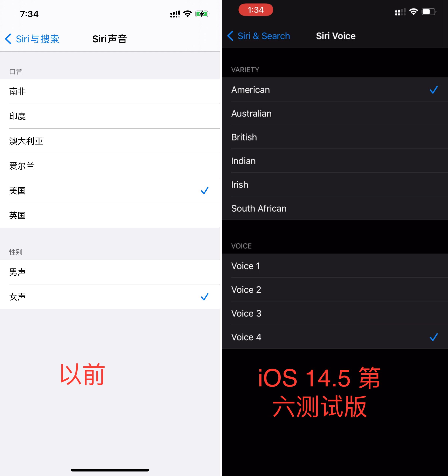Toggle female voice 女声 selection

[x=112, y=296]
